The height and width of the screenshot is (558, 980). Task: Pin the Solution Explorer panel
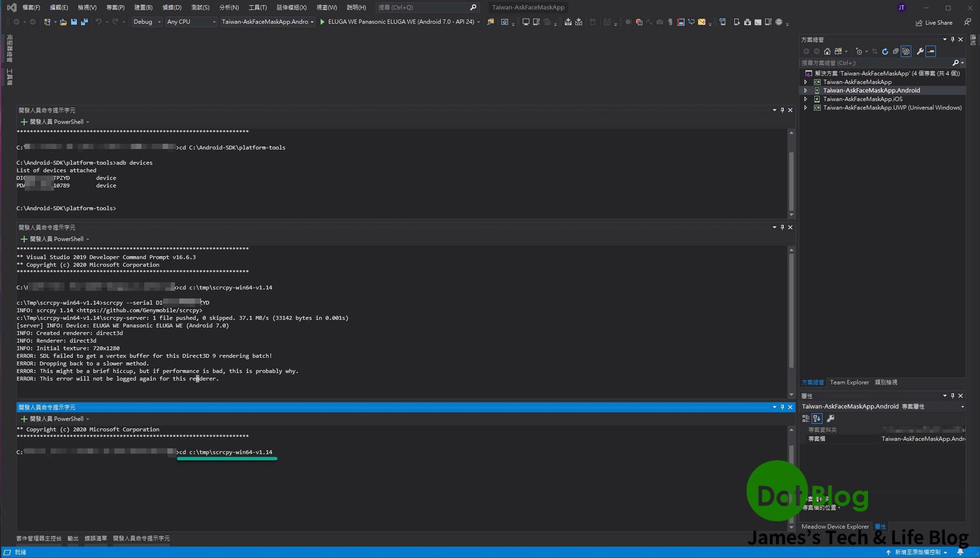[x=952, y=40]
